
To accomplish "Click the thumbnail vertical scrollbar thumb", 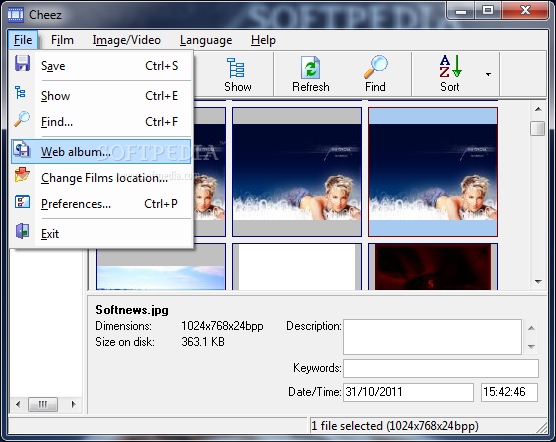I will click(538, 128).
